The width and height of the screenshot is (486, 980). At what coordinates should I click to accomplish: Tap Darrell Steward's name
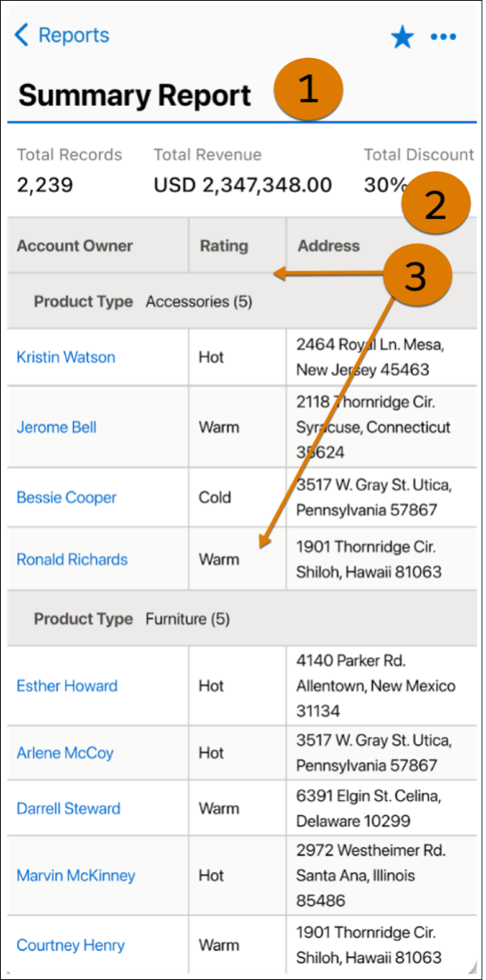click(68, 808)
